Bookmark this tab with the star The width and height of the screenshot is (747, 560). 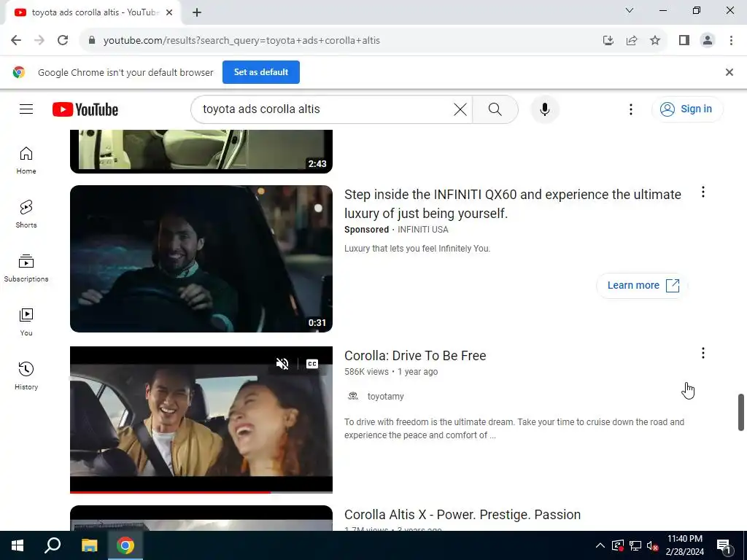pyautogui.click(x=655, y=41)
